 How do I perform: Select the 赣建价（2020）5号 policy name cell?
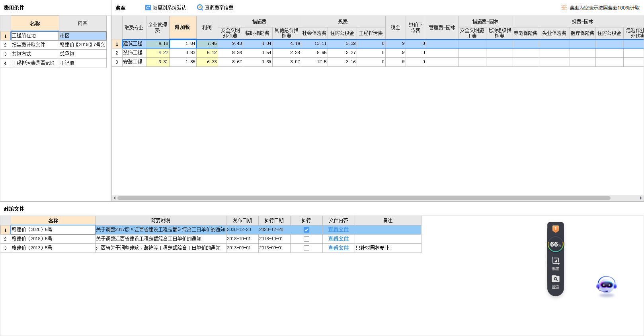pos(53,230)
